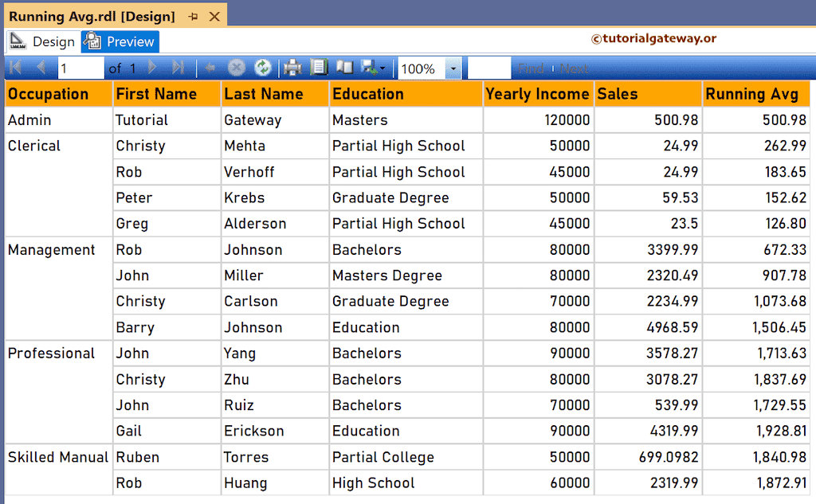Select the Design tab ruler icon

coord(16,40)
